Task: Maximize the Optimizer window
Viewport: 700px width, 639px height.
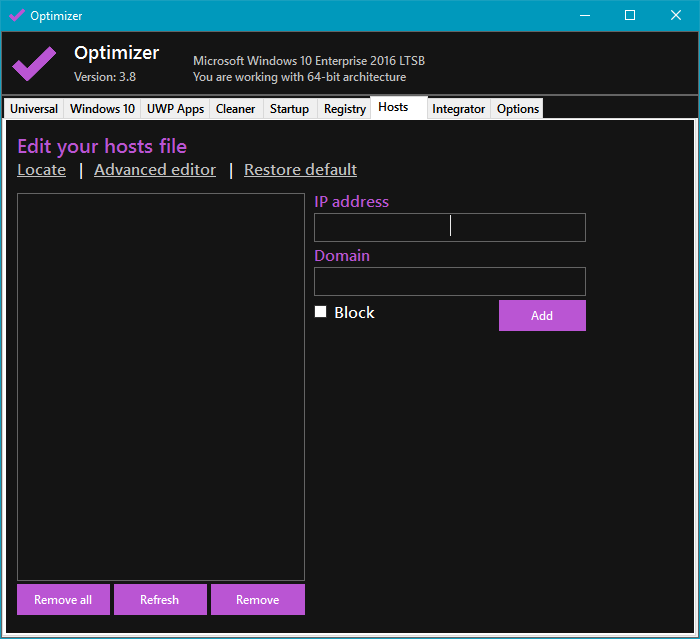Action: [630, 15]
